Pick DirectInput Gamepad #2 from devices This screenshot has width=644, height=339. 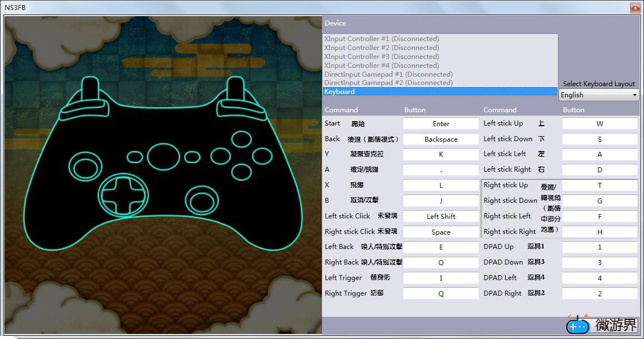440,83
